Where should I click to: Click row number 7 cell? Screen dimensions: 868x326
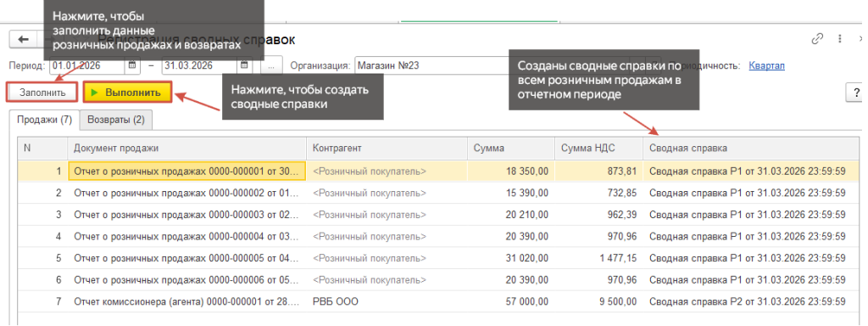(42, 301)
